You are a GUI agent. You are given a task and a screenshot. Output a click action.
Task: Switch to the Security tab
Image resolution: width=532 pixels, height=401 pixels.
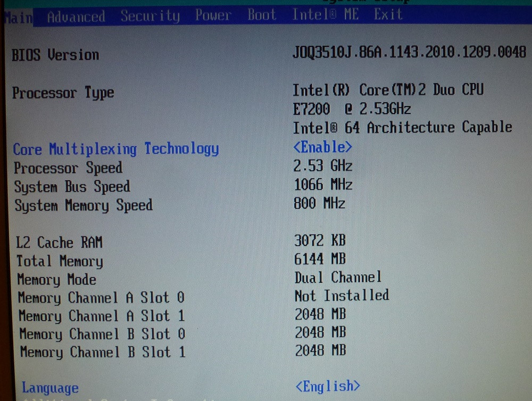point(151,16)
